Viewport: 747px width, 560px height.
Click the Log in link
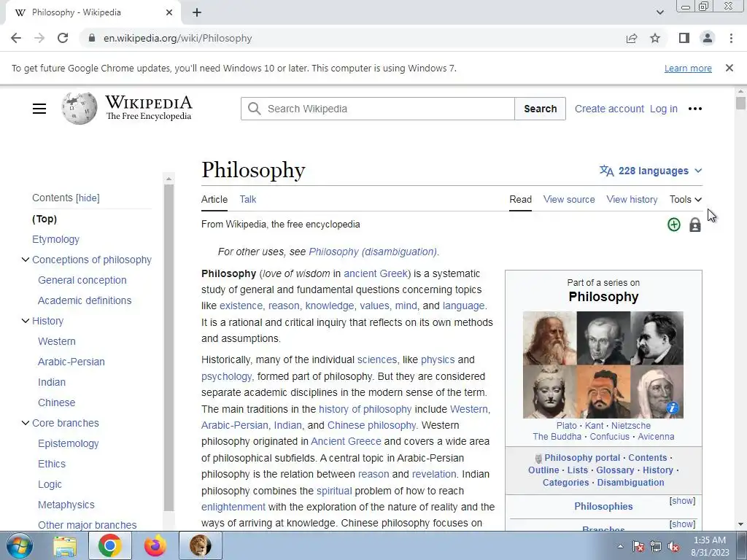click(664, 109)
